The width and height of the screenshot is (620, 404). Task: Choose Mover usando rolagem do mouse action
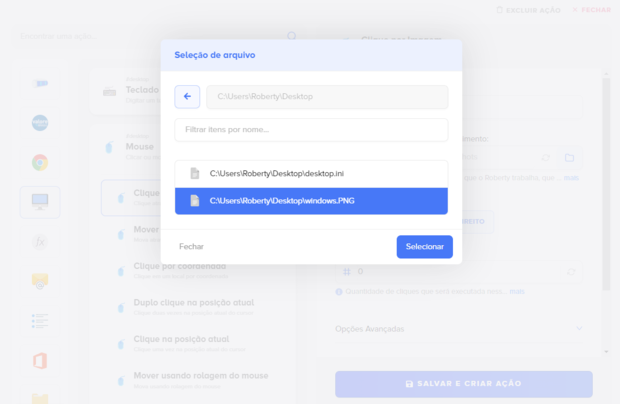point(200,376)
